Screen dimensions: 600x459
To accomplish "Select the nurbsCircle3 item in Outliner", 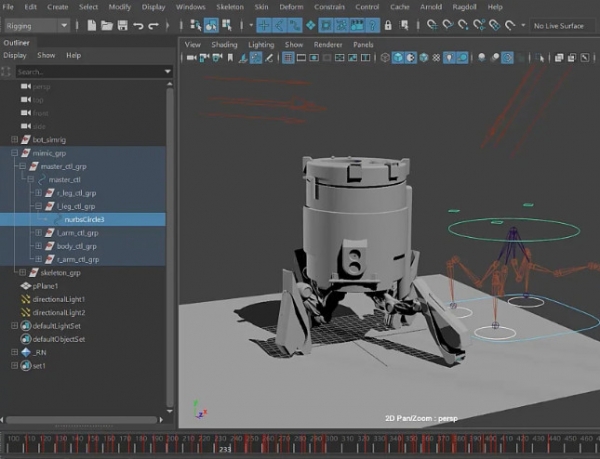I will 83,219.
